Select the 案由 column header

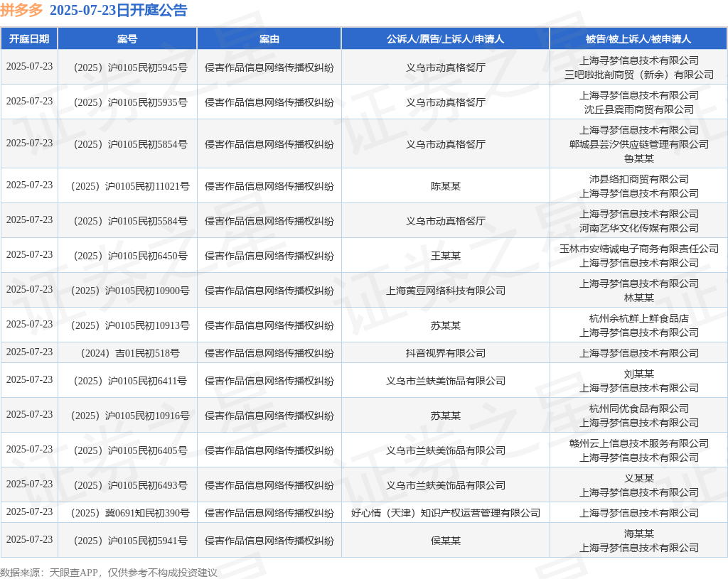click(269, 39)
